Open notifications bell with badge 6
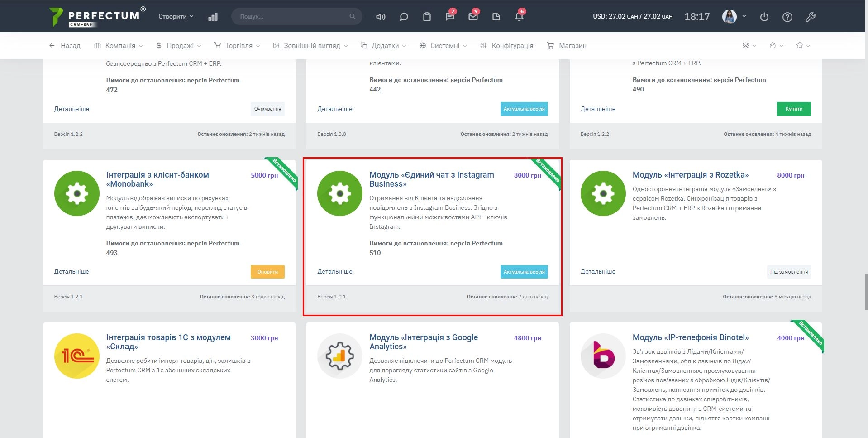Viewport: 868px width, 438px height. (x=519, y=17)
